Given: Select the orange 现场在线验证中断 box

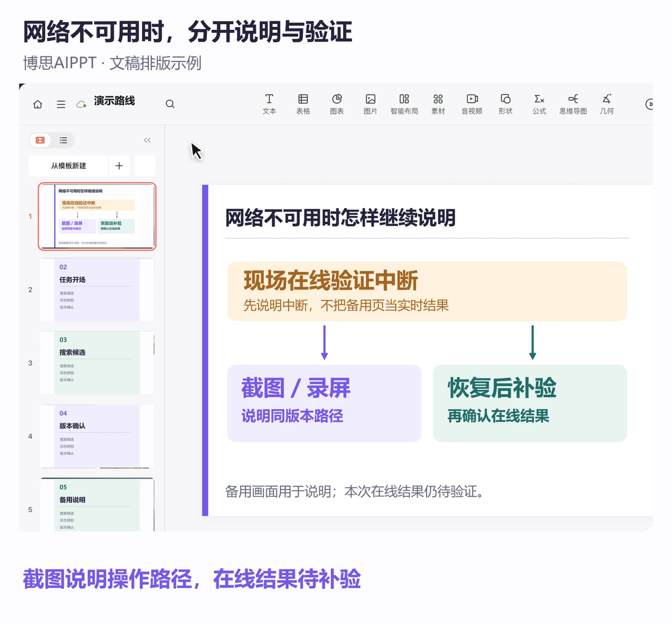Looking at the screenshot, I should [x=427, y=291].
